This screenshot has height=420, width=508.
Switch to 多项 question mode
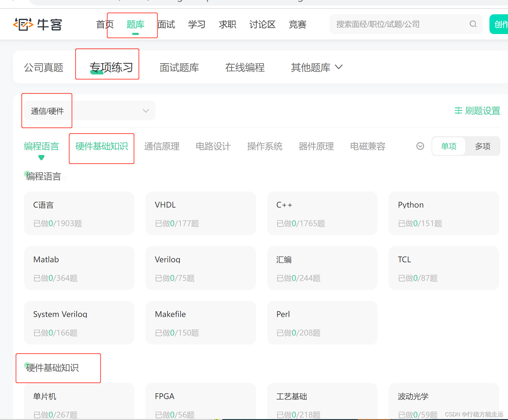[483, 146]
